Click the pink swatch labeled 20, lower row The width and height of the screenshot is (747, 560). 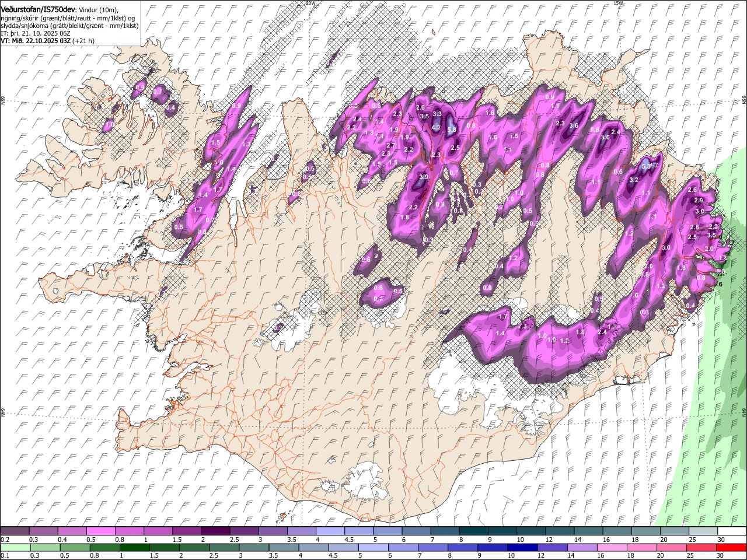click(671, 547)
